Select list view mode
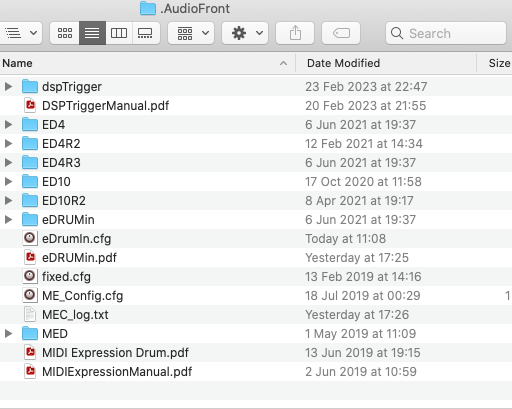Viewport: 512px width, 409px height. [x=92, y=33]
